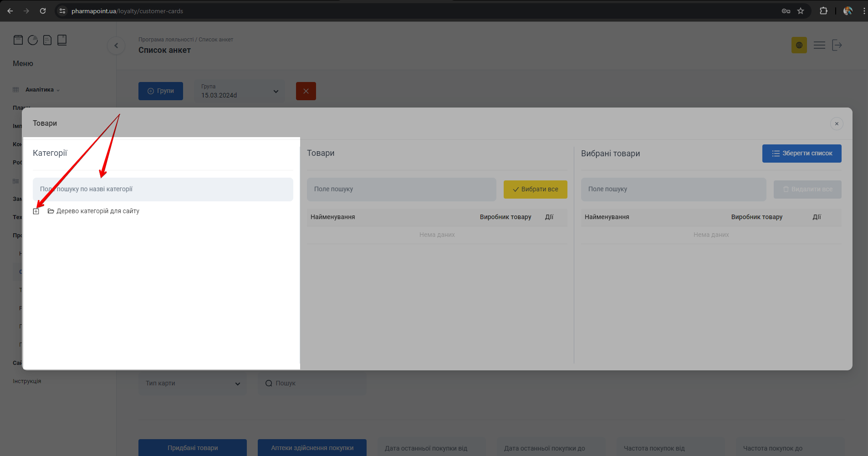Image resolution: width=868 pixels, height=456 pixels.
Task: Click the document icon in sidebar
Action: [47, 40]
